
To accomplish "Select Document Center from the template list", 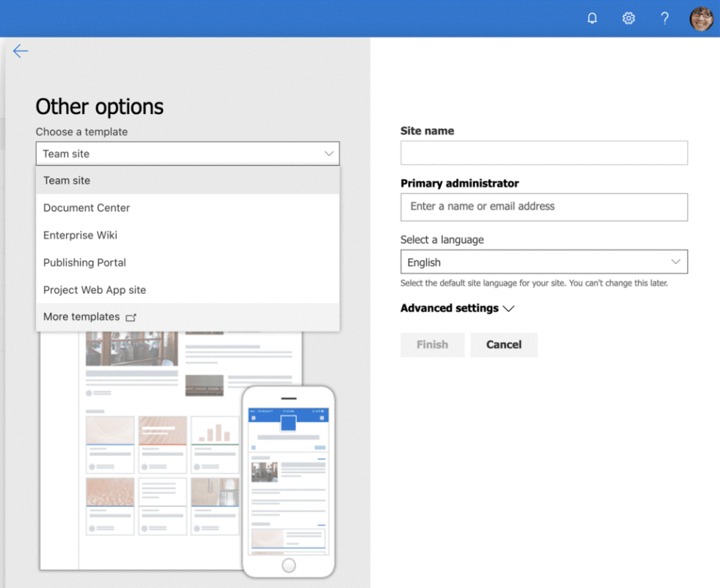I will [x=86, y=207].
